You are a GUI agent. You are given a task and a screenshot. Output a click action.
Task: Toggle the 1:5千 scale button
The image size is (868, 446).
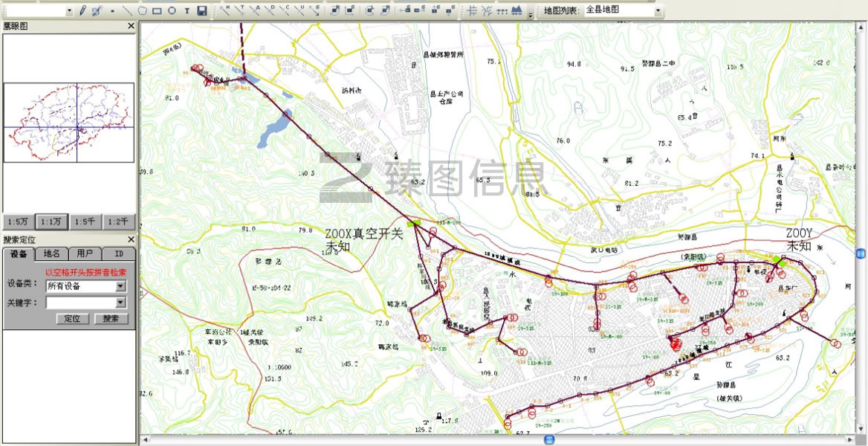pyautogui.click(x=85, y=222)
